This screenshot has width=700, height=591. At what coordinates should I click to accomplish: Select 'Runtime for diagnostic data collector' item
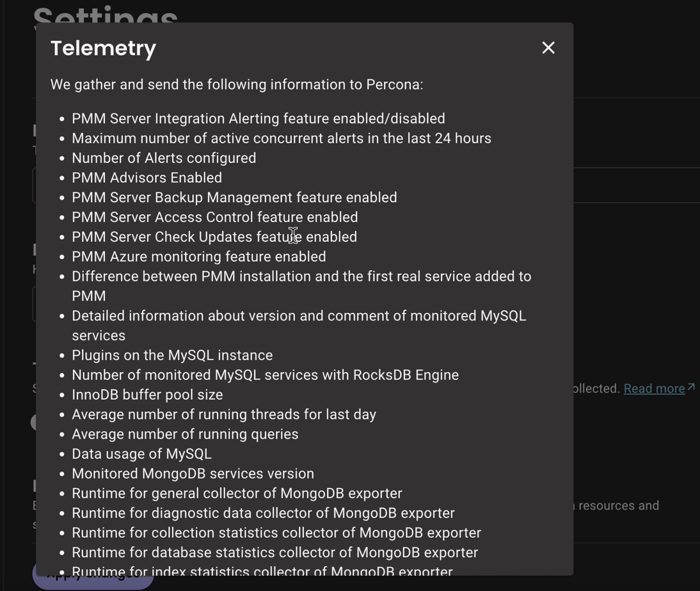(x=264, y=513)
